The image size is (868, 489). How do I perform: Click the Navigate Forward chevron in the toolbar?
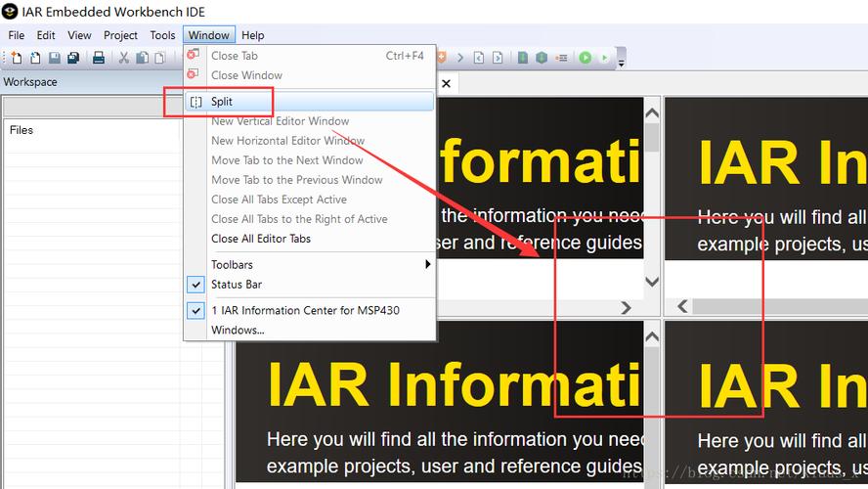(460, 58)
